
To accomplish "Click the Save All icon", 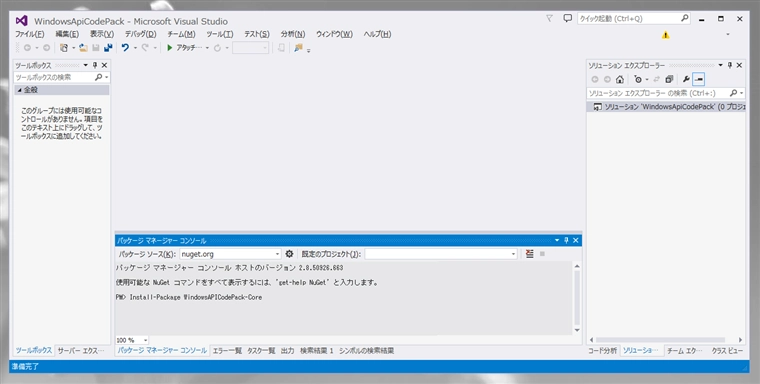I will pos(108,48).
